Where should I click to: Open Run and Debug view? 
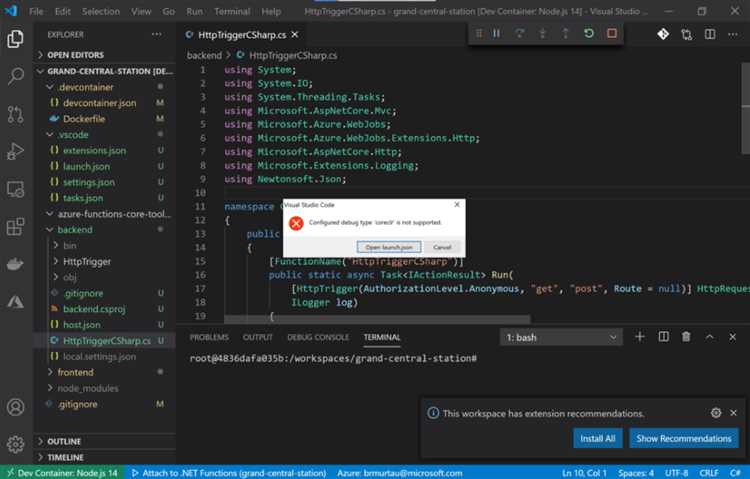15,151
